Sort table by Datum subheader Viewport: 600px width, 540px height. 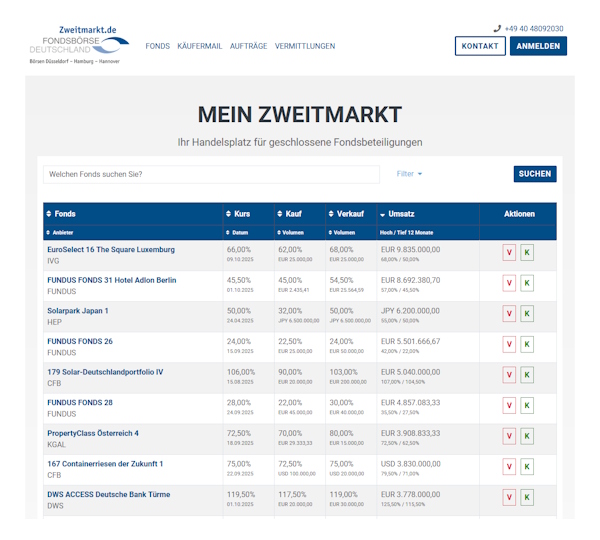(x=237, y=233)
